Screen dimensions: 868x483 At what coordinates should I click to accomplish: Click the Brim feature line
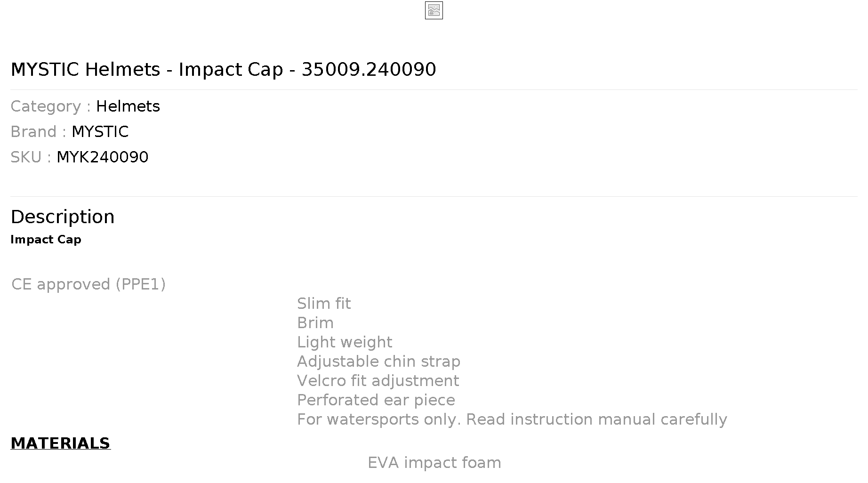[x=315, y=323]
